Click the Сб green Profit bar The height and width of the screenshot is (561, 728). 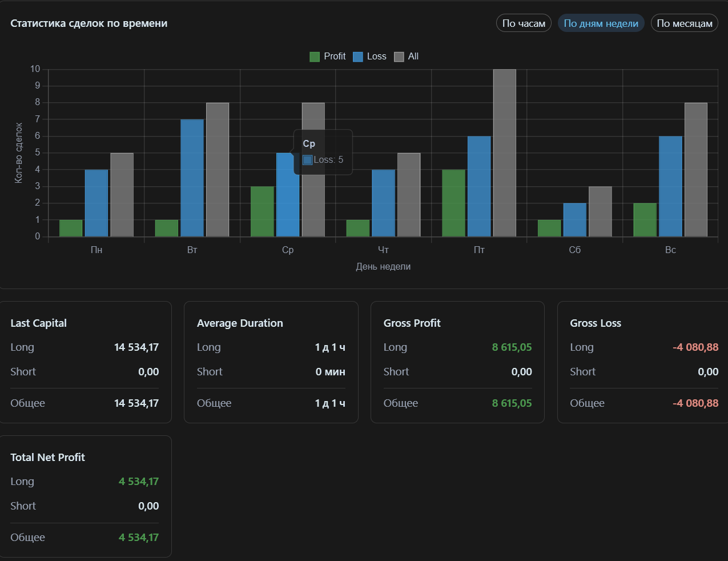(549, 228)
